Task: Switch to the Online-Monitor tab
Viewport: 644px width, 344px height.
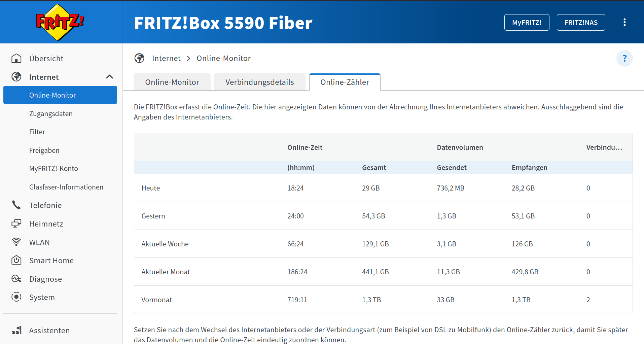Action: pyautogui.click(x=172, y=82)
